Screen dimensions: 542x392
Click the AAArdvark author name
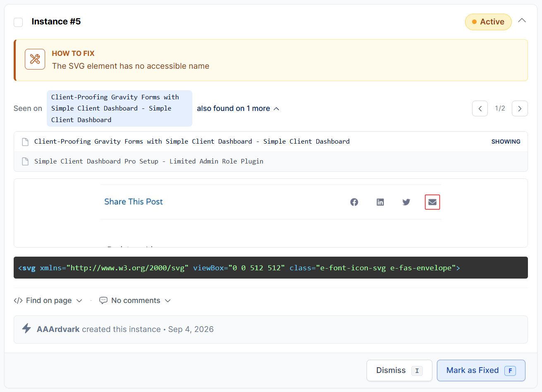[x=58, y=329]
